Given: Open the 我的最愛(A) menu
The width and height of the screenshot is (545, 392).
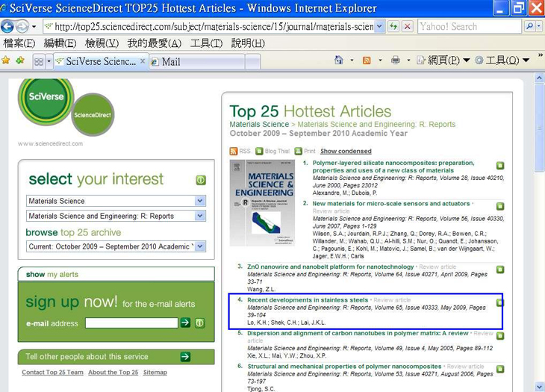Looking at the screenshot, I should 155,43.
